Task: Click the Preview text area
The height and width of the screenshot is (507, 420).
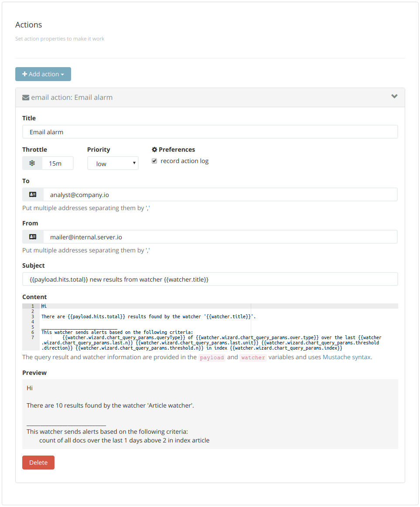Action: (210, 414)
